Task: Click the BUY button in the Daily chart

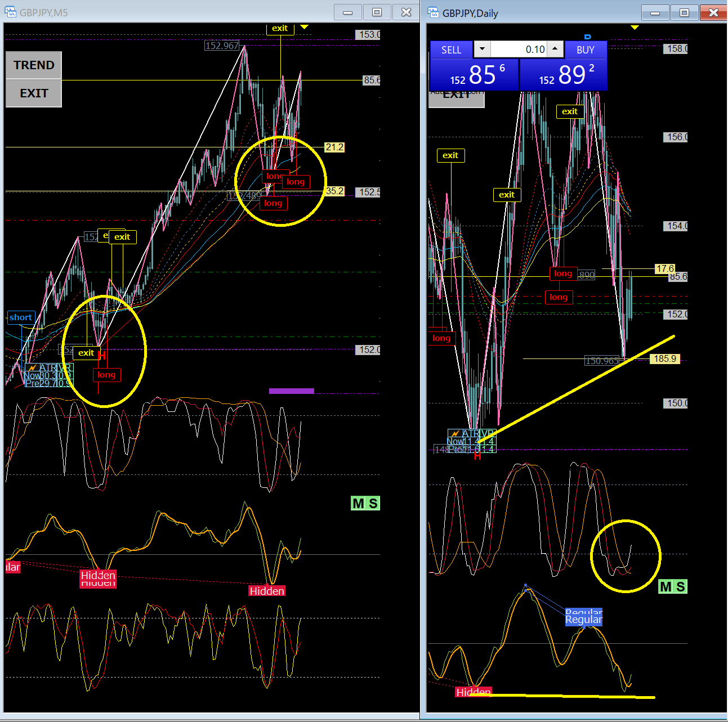Action: click(586, 50)
